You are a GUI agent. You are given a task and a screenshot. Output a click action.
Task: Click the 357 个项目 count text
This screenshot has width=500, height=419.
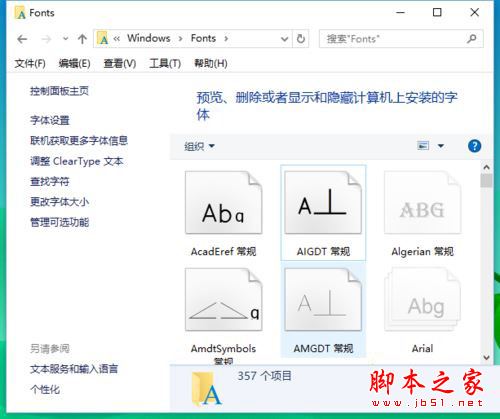pos(265,376)
